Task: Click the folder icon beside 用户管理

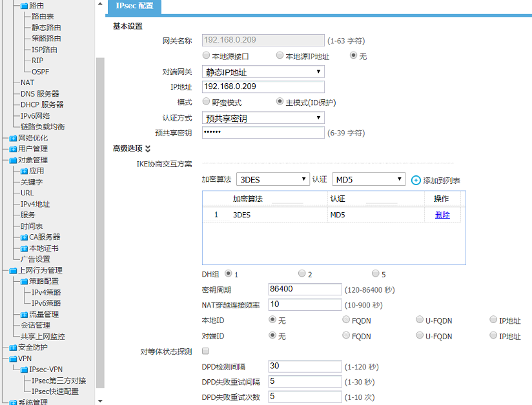Action: coord(13,149)
